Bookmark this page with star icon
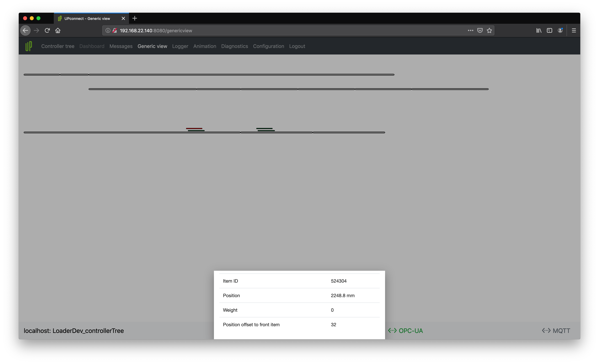The height and width of the screenshot is (364, 599). pyautogui.click(x=489, y=30)
